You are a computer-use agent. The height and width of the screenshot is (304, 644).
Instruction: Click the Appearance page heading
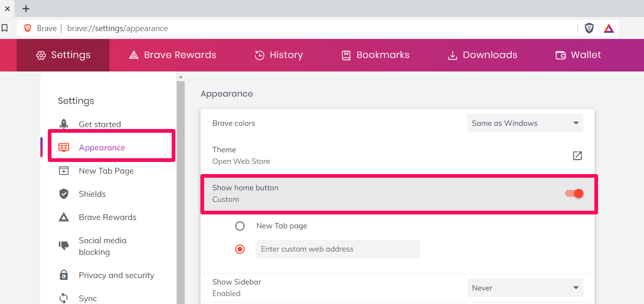(226, 94)
